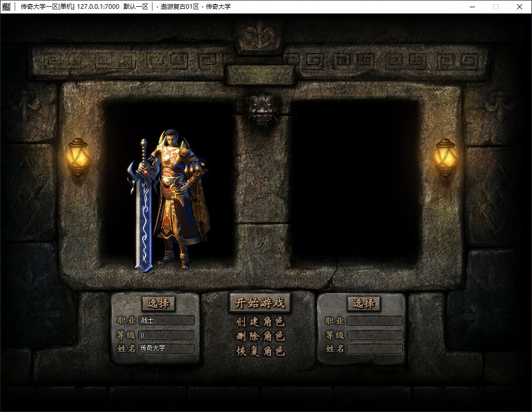Click the left 职业 field showing 战士

tap(166, 320)
